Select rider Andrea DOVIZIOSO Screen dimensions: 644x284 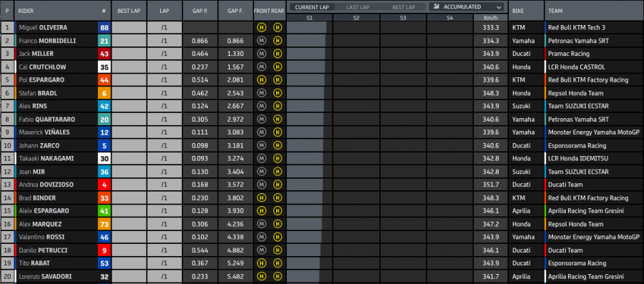tap(46, 185)
